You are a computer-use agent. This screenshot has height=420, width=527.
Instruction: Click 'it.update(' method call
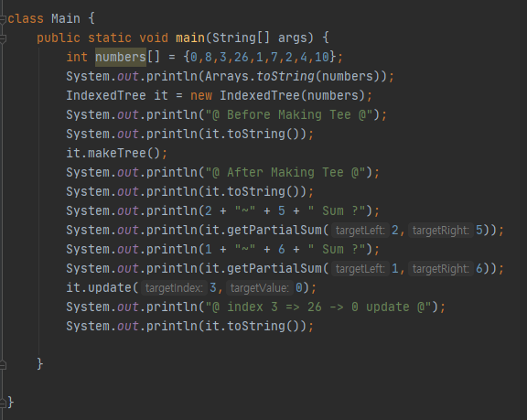(x=102, y=287)
